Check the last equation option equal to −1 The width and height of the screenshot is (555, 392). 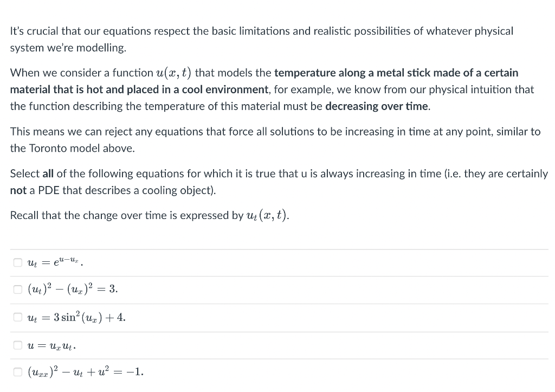(17, 372)
